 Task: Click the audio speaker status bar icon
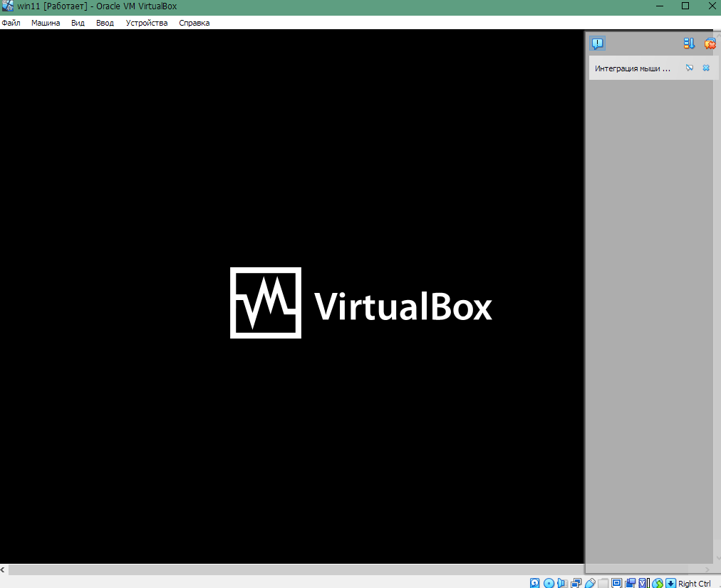click(562, 583)
